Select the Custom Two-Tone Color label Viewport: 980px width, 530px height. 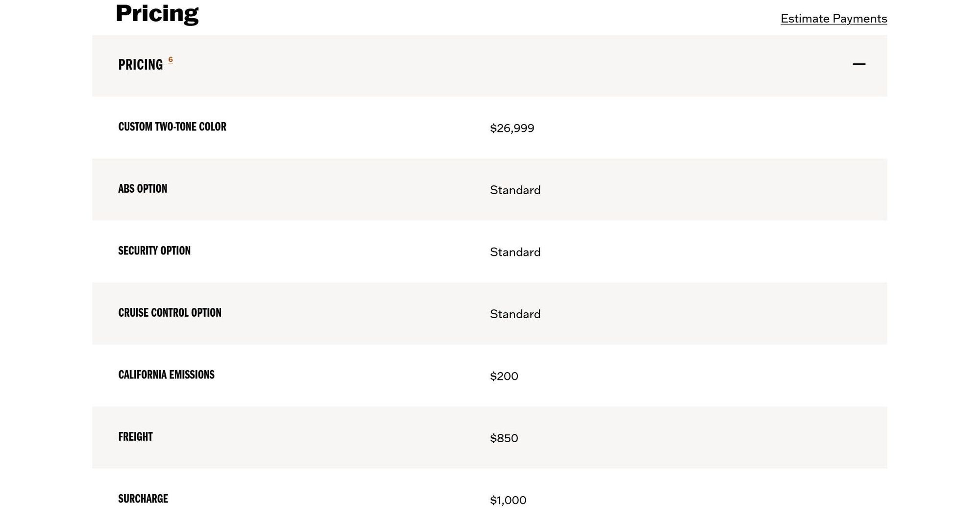click(172, 127)
